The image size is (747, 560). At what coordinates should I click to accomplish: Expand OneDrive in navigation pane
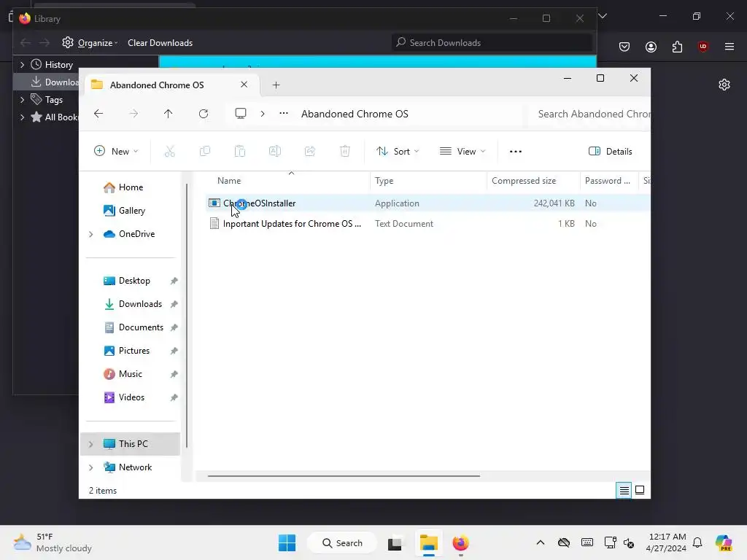91,234
